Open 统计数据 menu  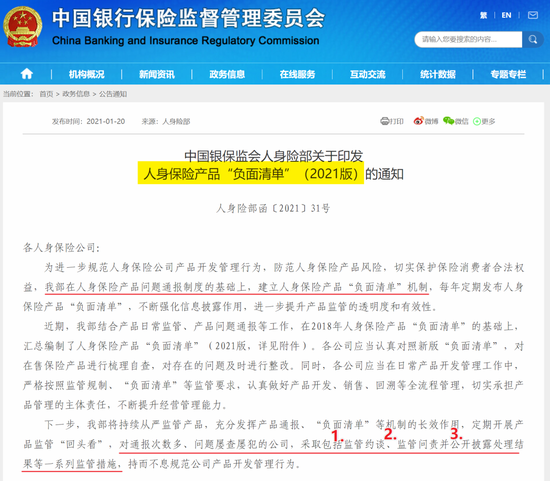[438, 74]
